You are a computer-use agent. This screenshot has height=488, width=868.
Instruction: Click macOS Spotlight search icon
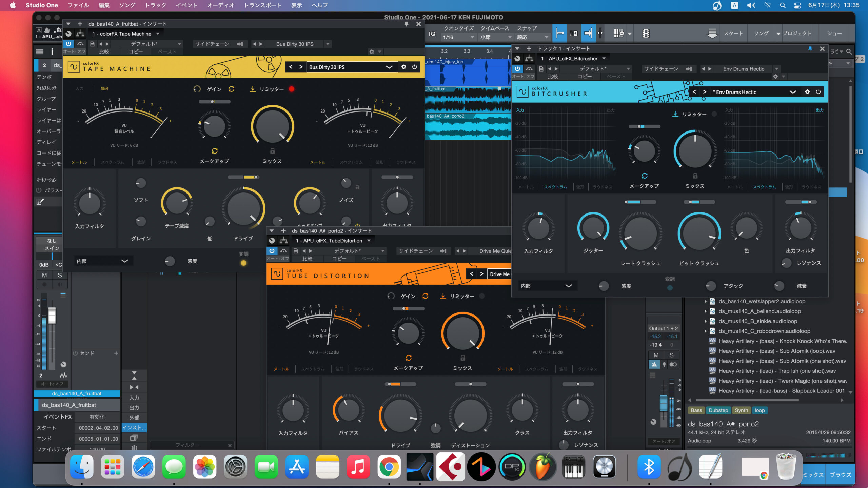pos(783,5)
